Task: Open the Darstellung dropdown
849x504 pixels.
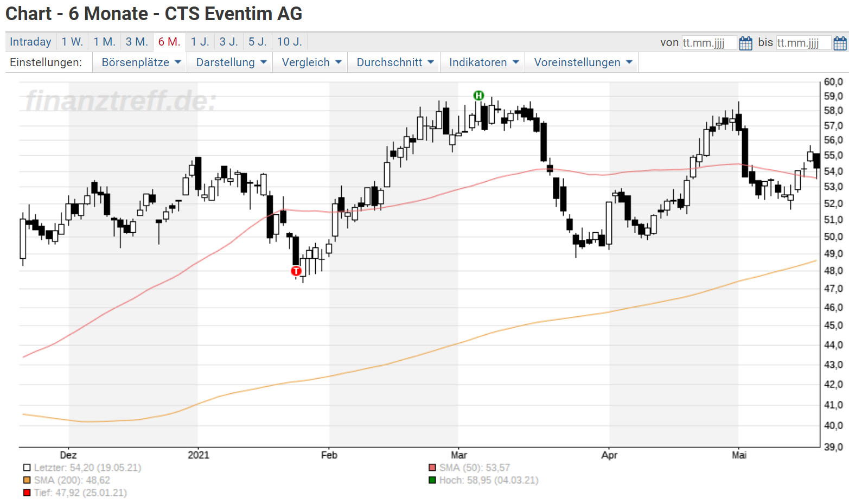Action: pyautogui.click(x=231, y=62)
